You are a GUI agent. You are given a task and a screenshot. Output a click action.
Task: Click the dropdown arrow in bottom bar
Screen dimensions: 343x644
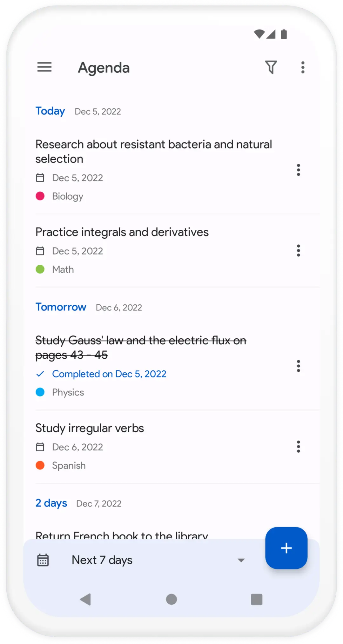[x=241, y=561]
